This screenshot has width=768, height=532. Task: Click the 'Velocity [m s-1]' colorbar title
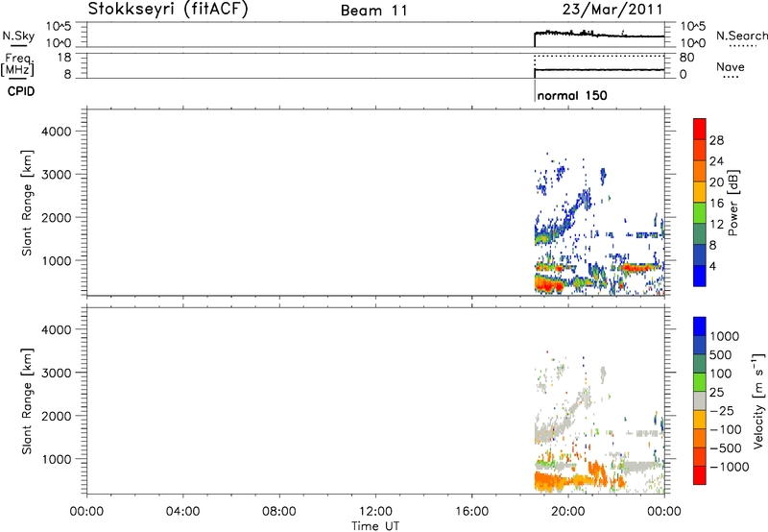(x=758, y=400)
